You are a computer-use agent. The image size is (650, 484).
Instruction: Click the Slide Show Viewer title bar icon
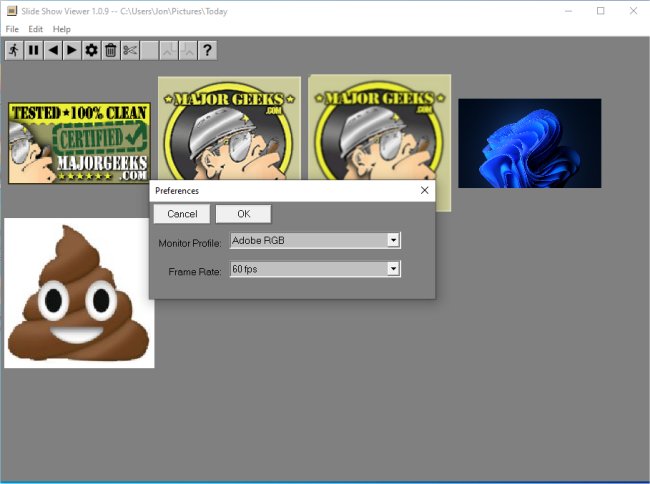tap(12, 11)
